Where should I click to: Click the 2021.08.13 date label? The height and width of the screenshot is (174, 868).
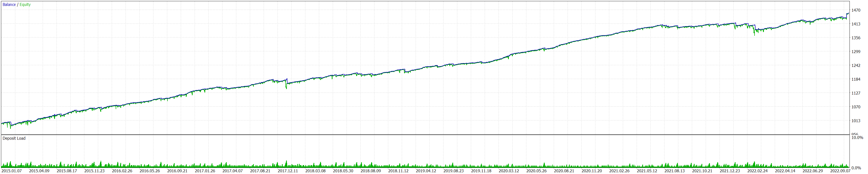click(x=675, y=171)
